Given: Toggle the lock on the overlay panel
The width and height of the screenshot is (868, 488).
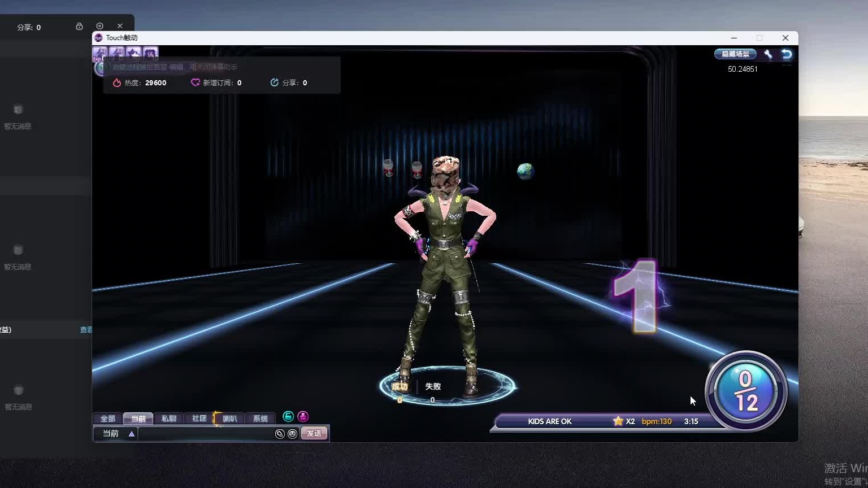Looking at the screenshot, I should [x=79, y=26].
